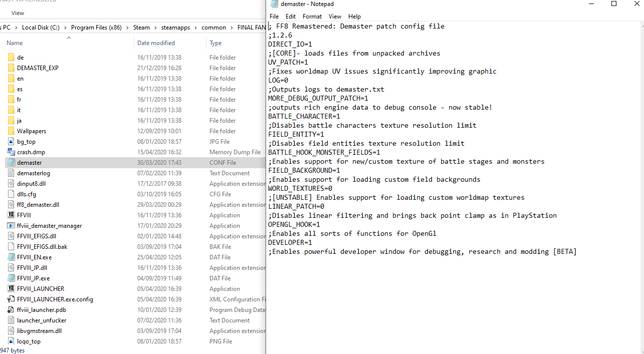This screenshot has width=644, height=354.
Task: Click the ff8_demaster.dll file icon
Action: [11, 204]
